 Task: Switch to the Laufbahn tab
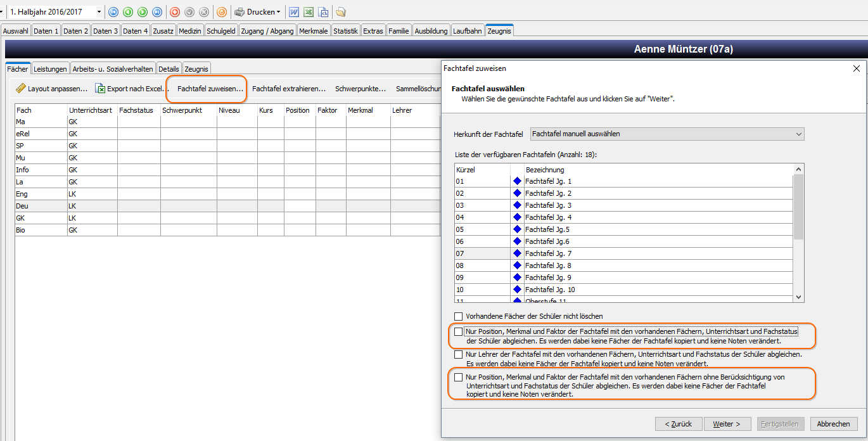tap(468, 30)
